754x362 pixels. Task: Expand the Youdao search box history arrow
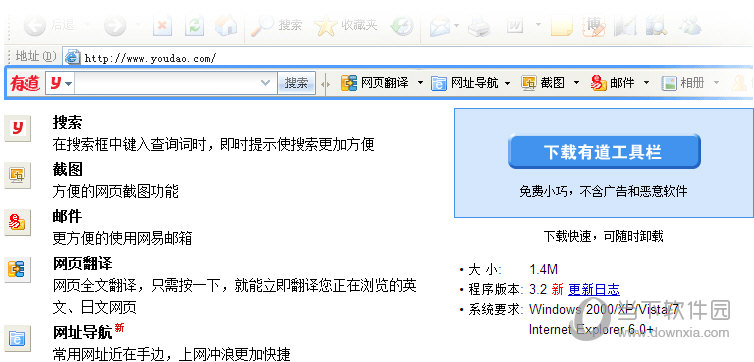pyautogui.click(x=265, y=83)
